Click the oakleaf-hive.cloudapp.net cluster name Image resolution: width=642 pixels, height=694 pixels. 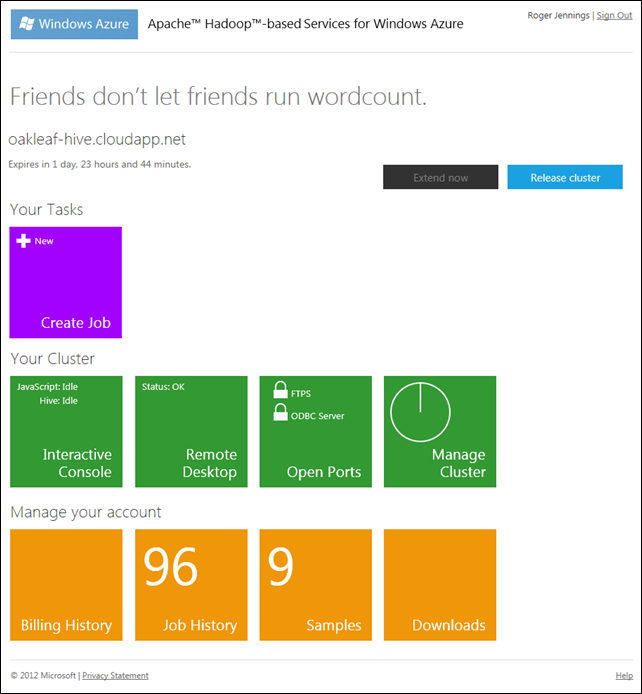point(97,139)
